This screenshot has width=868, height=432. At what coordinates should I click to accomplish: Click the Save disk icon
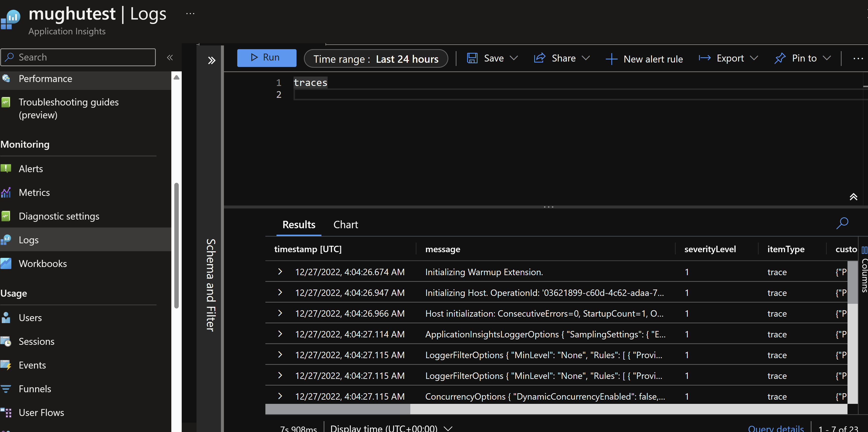pyautogui.click(x=472, y=58)
